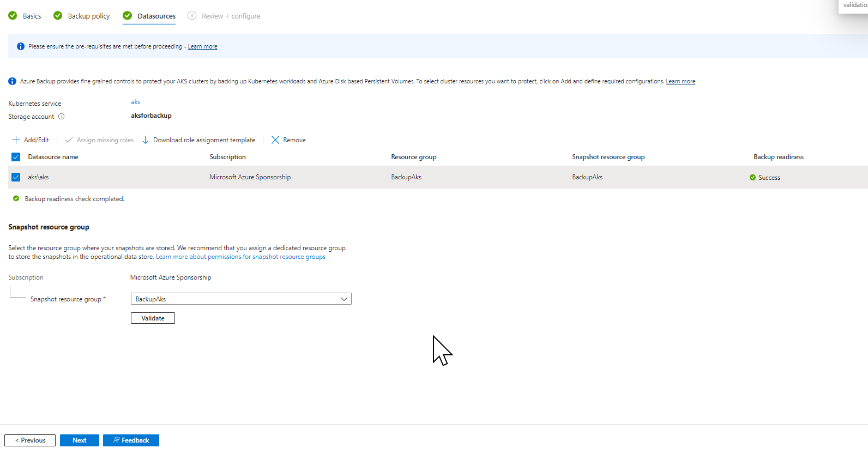Click the Subscription column header

[x=228, y=157]
